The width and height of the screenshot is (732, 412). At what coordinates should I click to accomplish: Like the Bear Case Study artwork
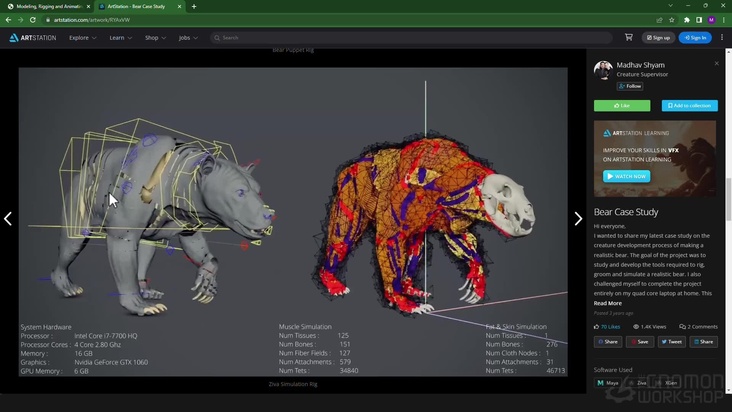point(622,105)
